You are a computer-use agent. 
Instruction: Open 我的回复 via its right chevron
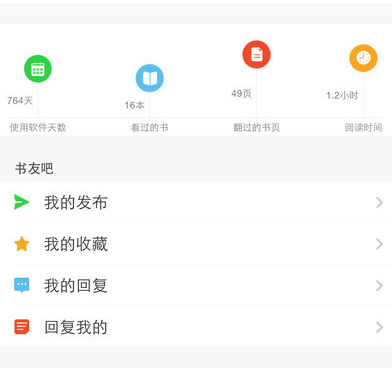[379, 286]
